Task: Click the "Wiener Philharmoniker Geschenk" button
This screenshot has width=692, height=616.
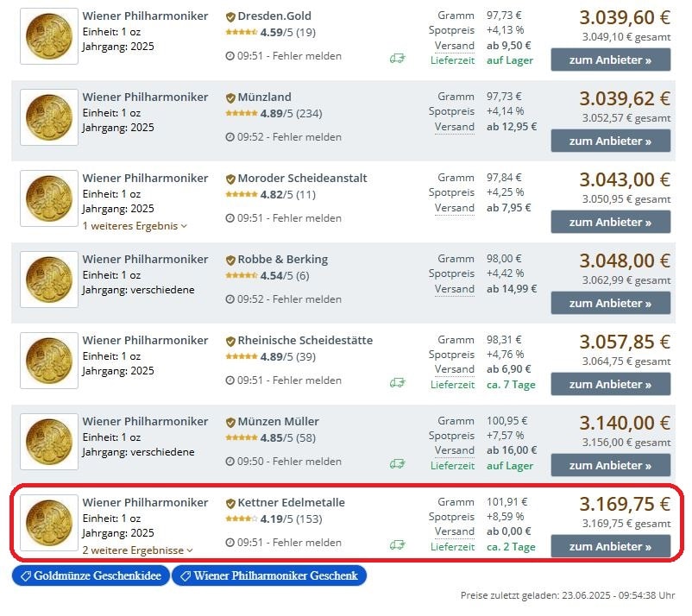Action: click(x=267, y=576)
